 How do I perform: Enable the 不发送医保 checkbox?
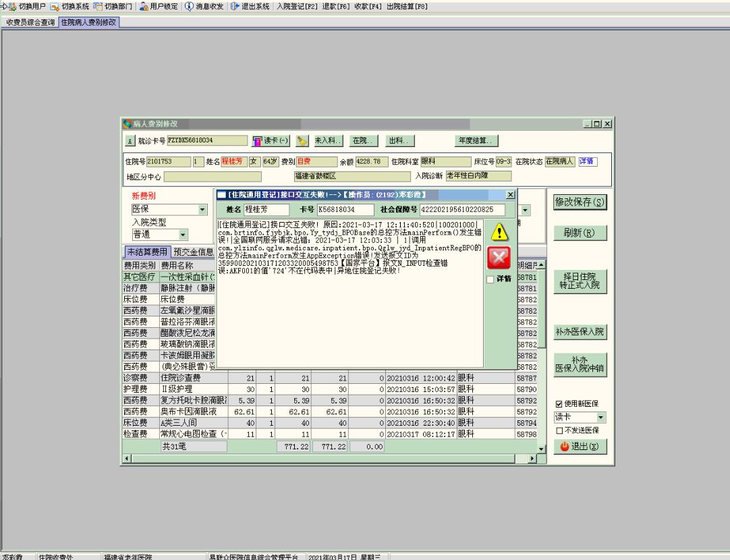559,431
